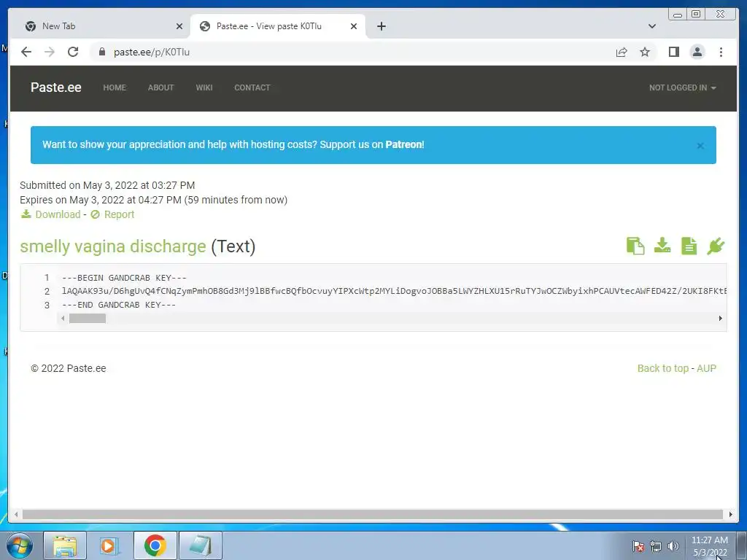Open raw view via document icon
Viewport: 747px width, 560px height.
(689, 246)
